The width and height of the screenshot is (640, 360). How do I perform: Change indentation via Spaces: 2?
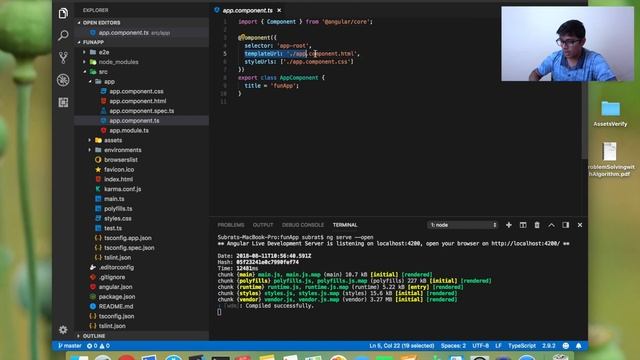[453, 346]
